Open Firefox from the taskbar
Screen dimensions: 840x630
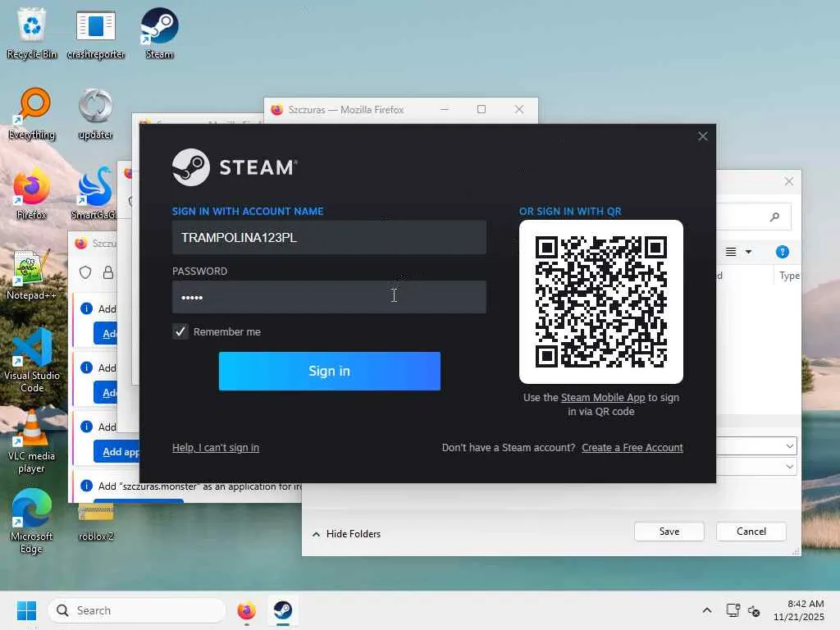pyautogui.click(x=246, y=610)
